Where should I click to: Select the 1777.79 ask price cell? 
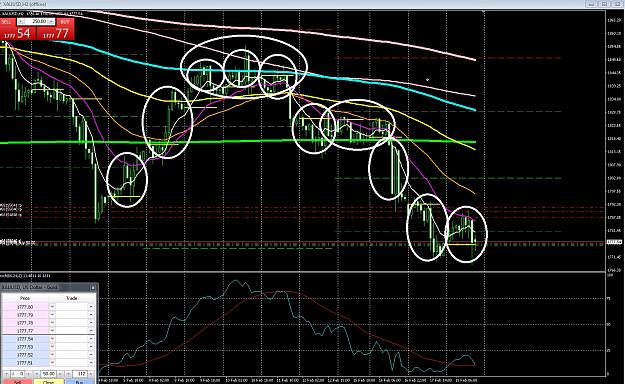click(26, 315)
